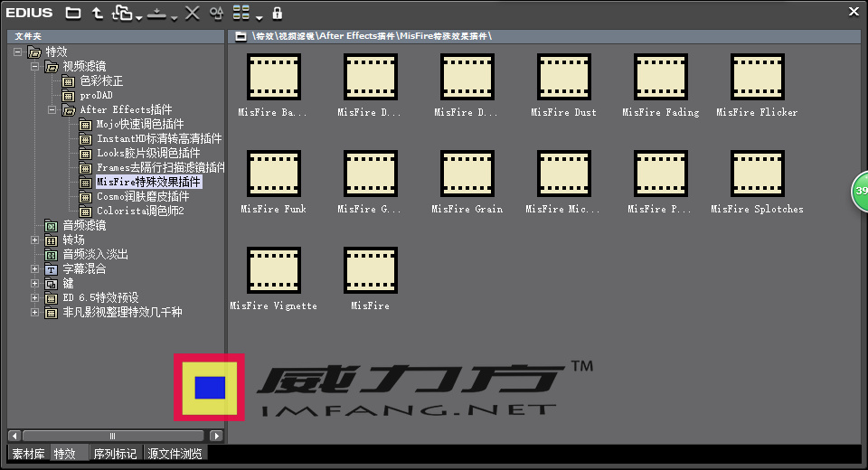Switch to the 源文件浏览 tab
The width and height of the screenshot is (868, 470).
pyautogui.click(x=175, y=454)
